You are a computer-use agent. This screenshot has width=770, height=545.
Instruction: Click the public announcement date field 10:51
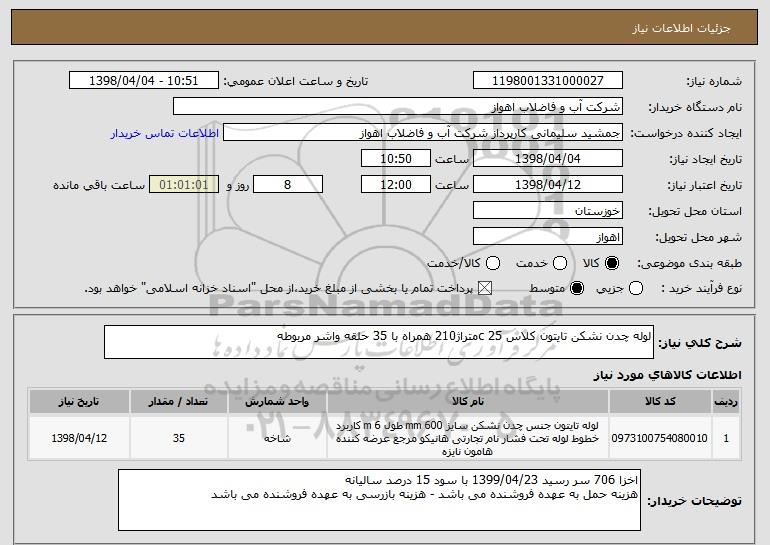[144, 81]
